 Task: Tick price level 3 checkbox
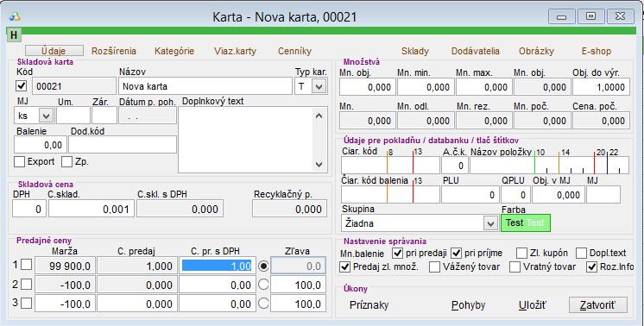coord(26,303)
